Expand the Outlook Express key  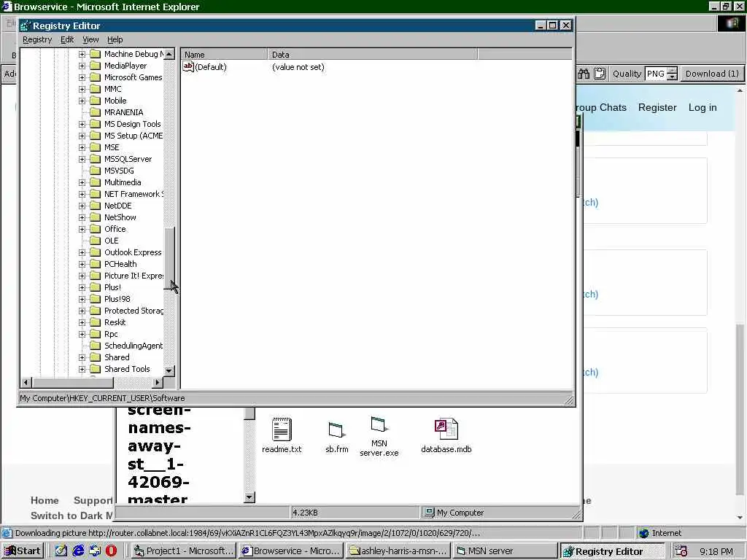tap(82, 252)
